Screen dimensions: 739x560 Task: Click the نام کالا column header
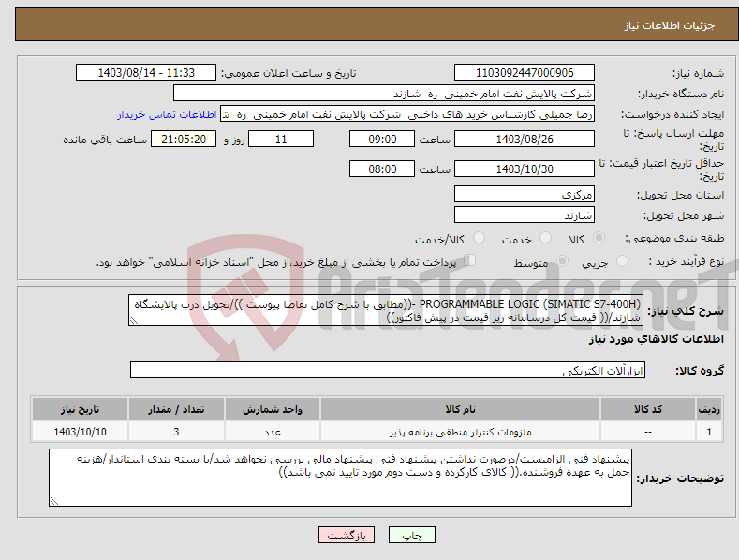(x=461, y=409)
